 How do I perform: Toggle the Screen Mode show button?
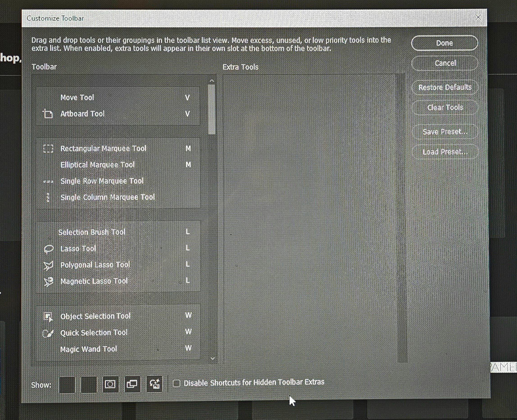132,384
